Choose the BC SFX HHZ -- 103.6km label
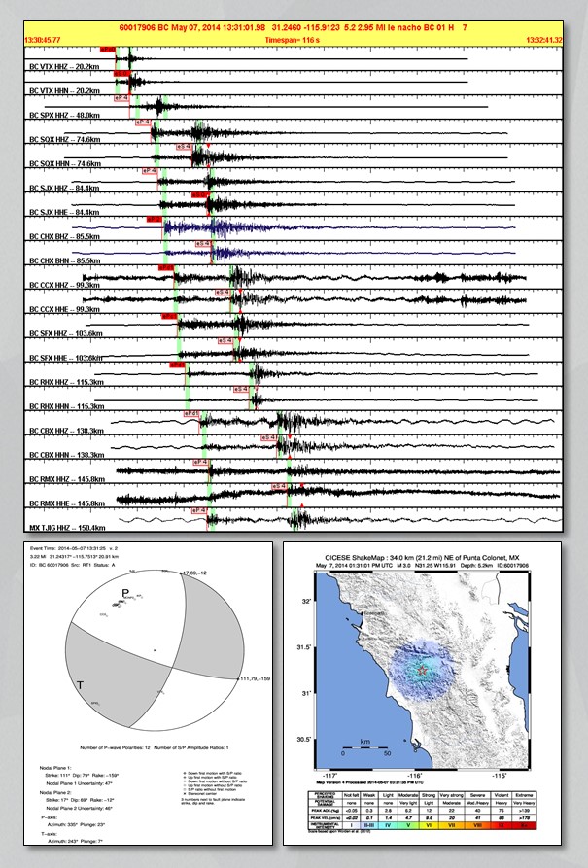The width and height of the screenshot is (588, 868). click(66, 333)
